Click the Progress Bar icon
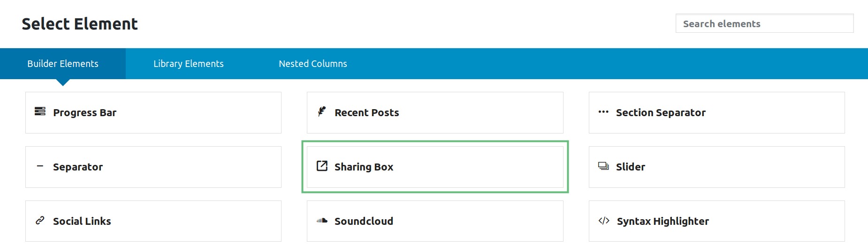868x252 pixels. 40,111
